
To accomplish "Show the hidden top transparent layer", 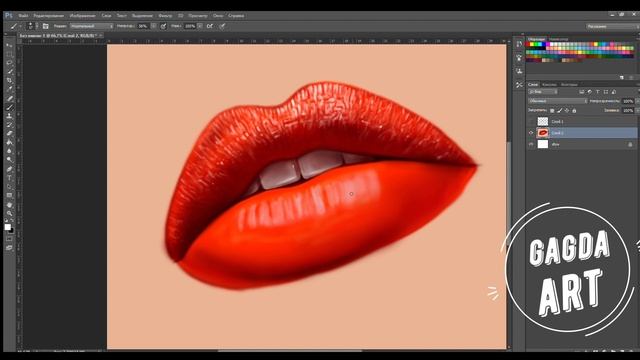I will click(x=531, y=122).
